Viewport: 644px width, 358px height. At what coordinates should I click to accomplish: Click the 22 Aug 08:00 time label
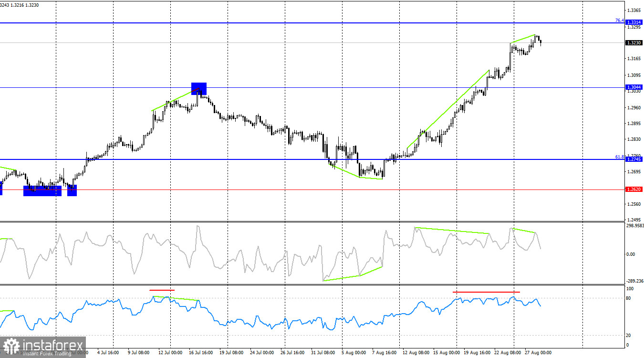pos(507,353)
